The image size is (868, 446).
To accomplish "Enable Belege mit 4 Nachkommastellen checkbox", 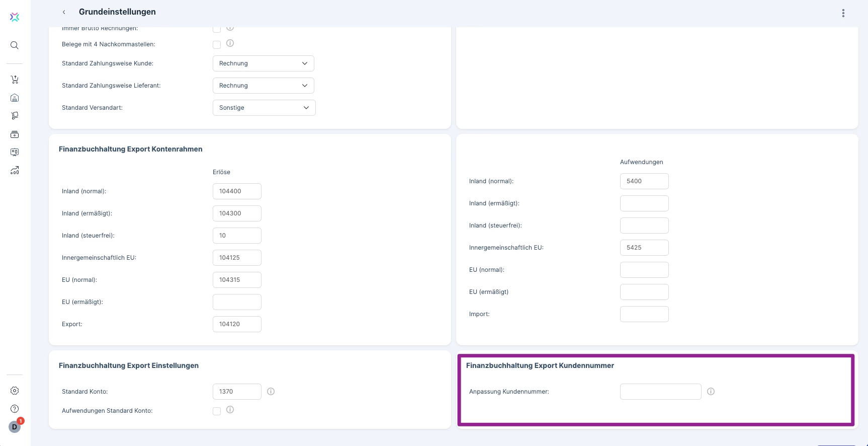I will [217, 45].
